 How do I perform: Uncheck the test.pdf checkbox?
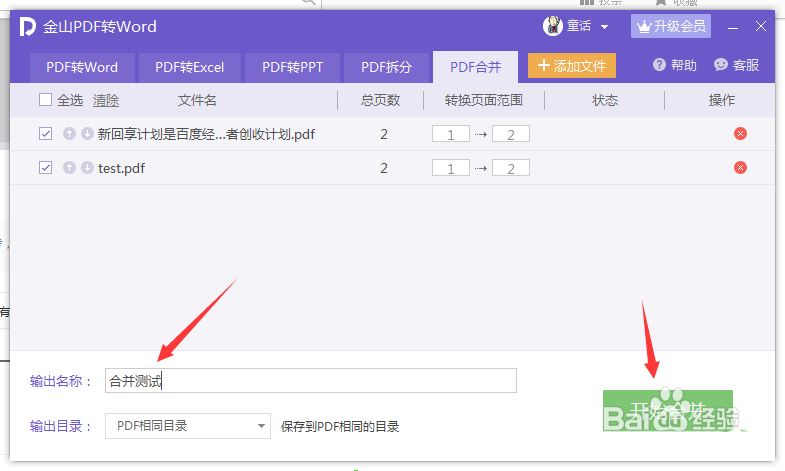coord(46,168)
